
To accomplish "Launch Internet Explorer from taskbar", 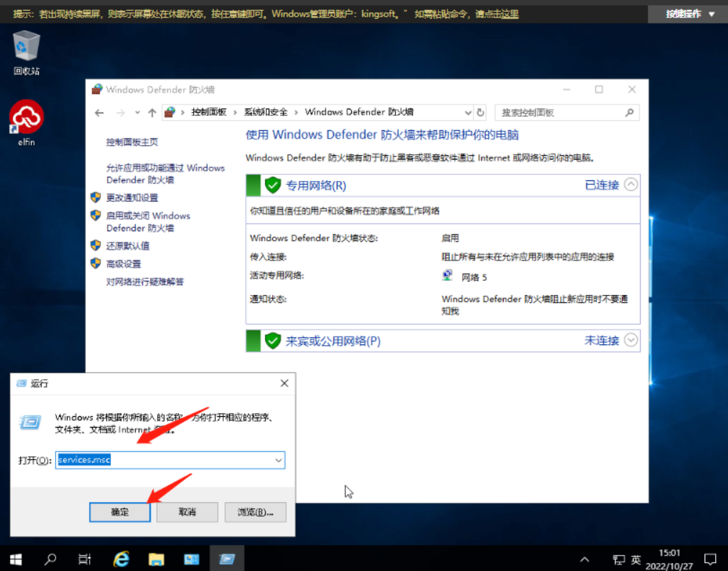I will 121,560.
